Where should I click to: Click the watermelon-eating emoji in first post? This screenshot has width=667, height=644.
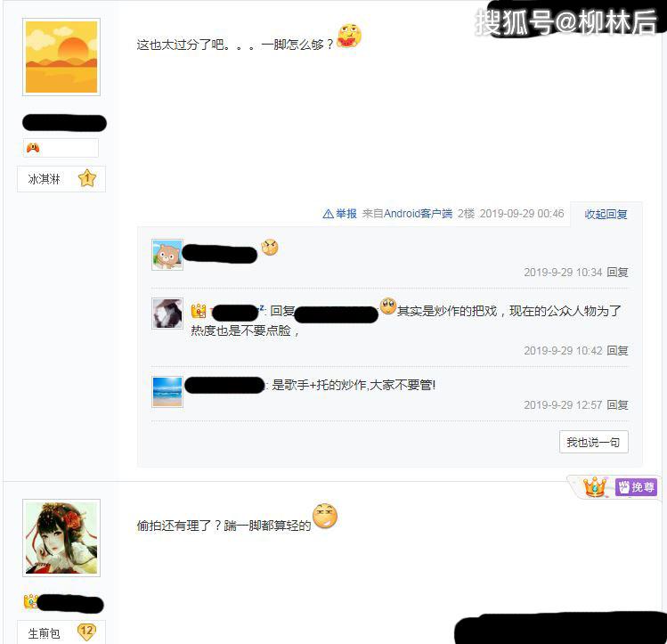349,36
